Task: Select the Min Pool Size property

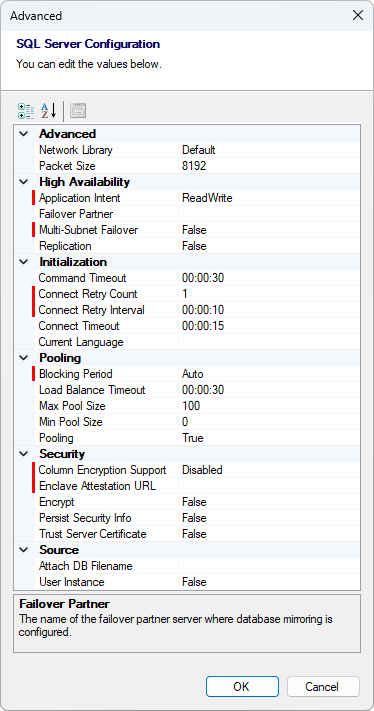Action: pos(71,422)
